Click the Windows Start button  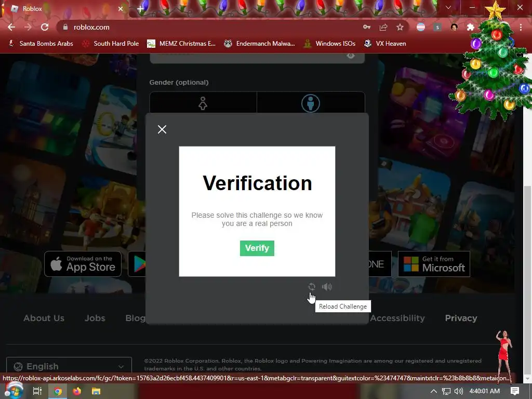click(x=13, y=391)
